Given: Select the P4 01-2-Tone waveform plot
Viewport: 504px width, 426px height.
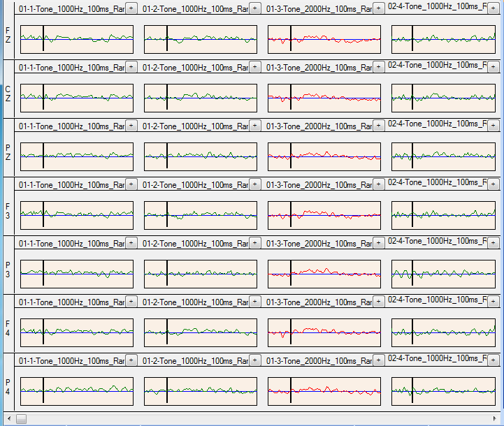Looking at the screenshot, I should (x=201, y=391).
